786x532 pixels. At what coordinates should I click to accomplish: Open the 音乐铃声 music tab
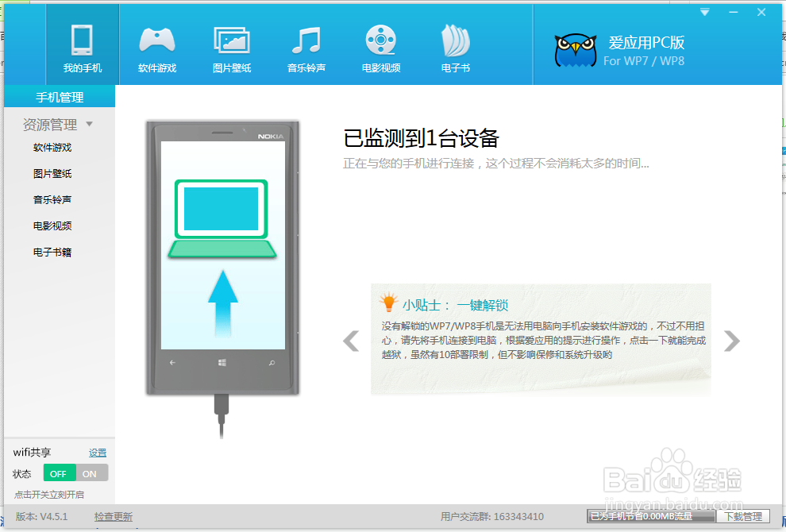[x=306, y=49]
